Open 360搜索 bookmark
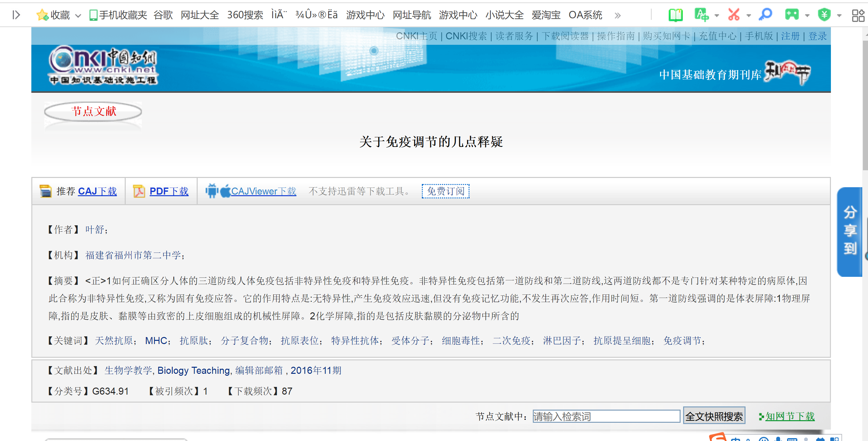 [x=245, y=15]
